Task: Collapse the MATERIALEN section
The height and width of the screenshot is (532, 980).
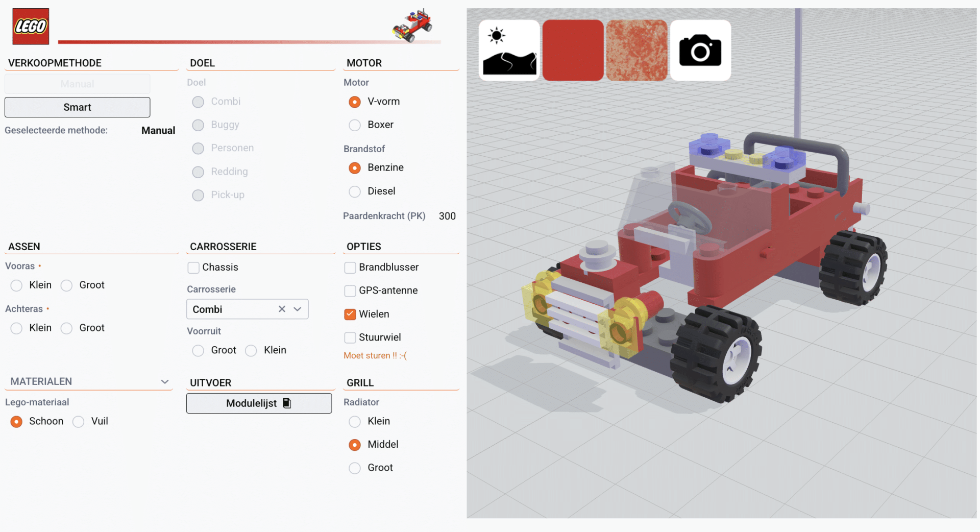Action: tap(165, 381)
